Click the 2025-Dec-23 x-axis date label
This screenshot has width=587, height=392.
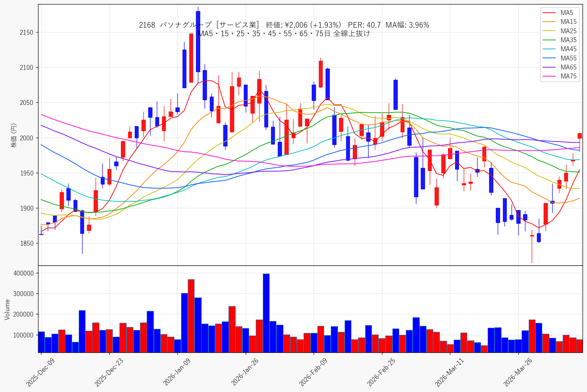pyautogui.click(x=109, y=372)
